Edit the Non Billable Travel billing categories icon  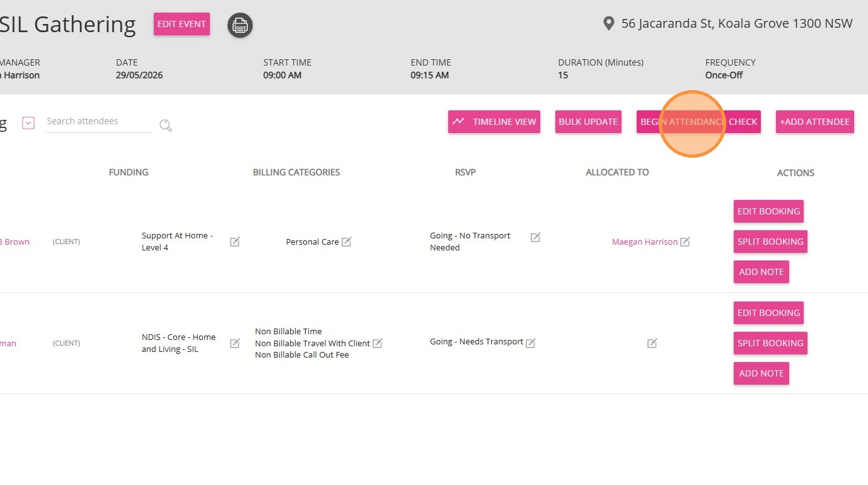point(377,343)
